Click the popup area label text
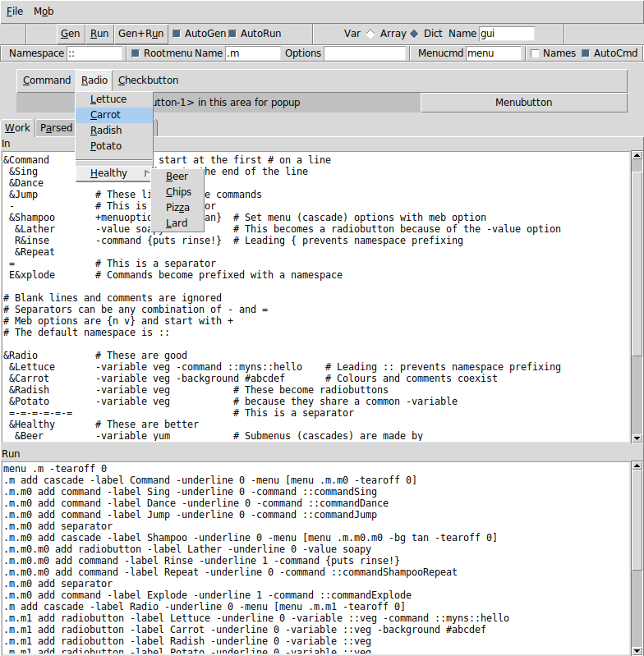644x656 pixels. point(228,103)
